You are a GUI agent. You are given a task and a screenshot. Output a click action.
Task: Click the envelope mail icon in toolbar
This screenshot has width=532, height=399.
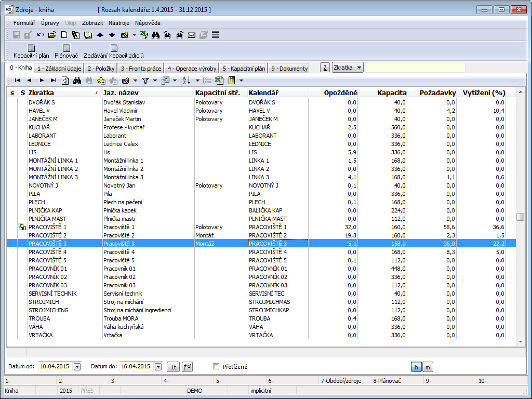pos(192,35)
